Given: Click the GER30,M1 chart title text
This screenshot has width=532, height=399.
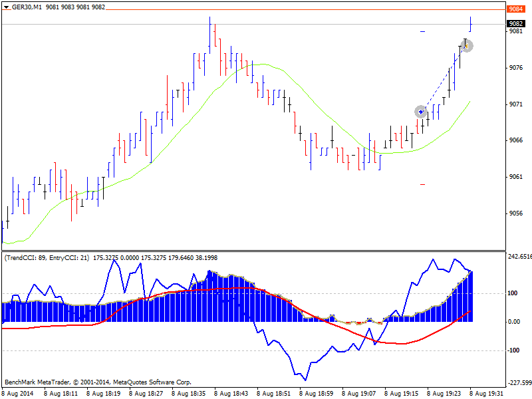Looking at the screenshot, I should pyautogui.click(x=27, y=7).
